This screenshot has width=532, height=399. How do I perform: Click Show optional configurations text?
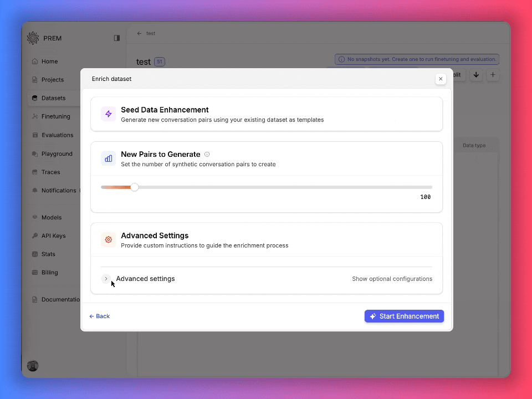pyautogui.click(x=392, y=279)
